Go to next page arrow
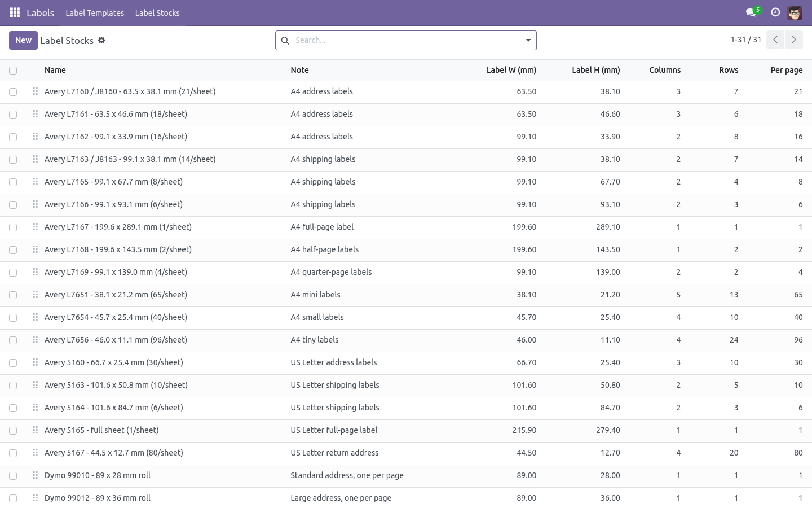 [793, 40]
